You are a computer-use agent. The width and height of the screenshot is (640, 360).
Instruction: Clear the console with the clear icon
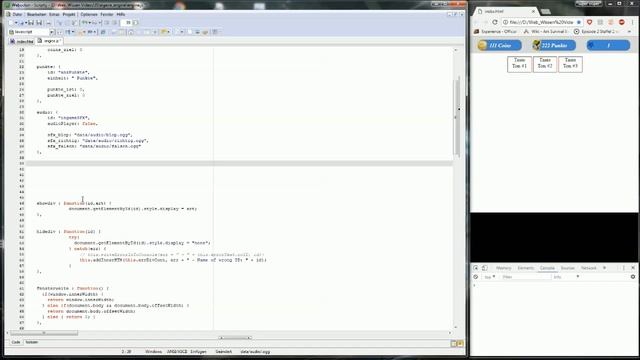pyautogui.click(x=476, y=277)
